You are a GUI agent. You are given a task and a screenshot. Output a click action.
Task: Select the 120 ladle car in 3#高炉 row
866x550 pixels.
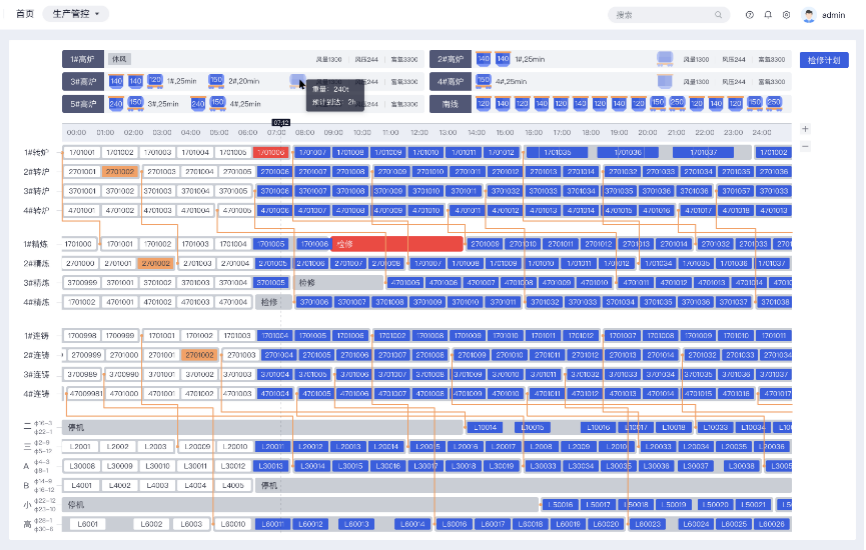point(155,81)
